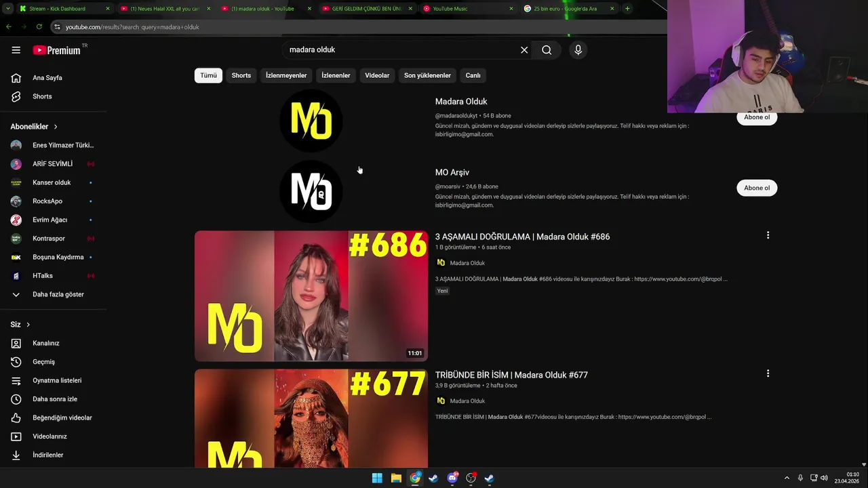Select the İzlenenler filter chip
Viewport: 868px width, 488px height.
(336, 75)
